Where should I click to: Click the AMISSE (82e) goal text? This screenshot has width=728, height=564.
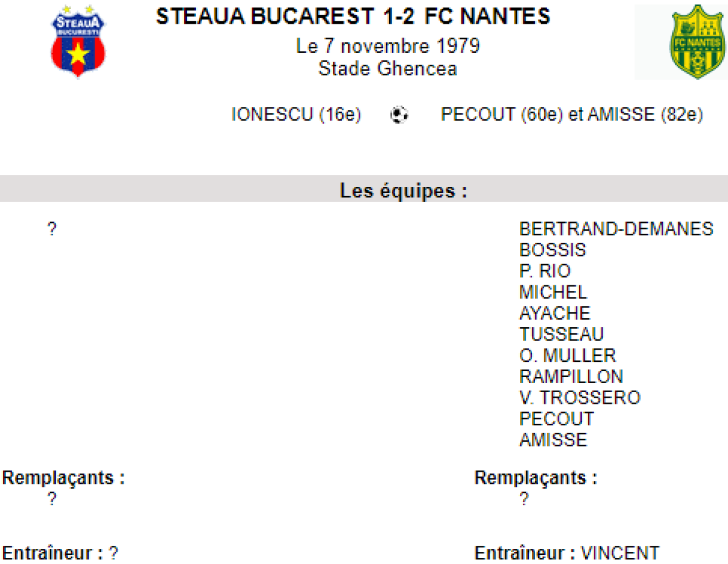pos(646,115)
